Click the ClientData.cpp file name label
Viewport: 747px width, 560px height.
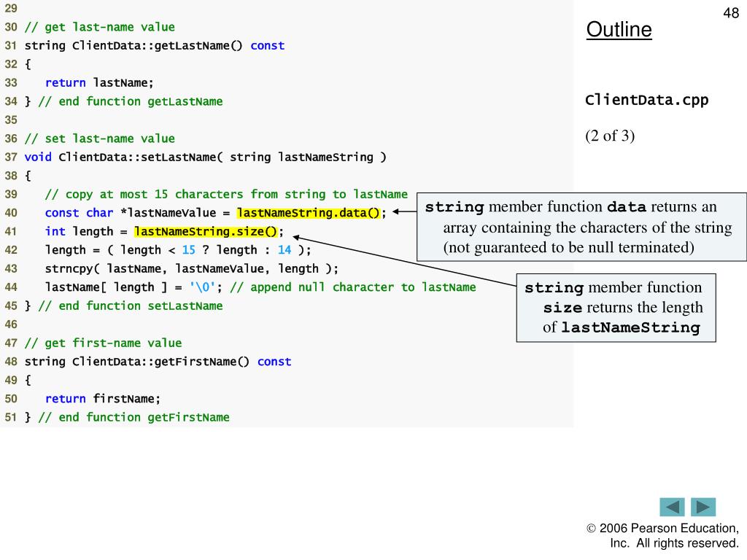[646, 100]
